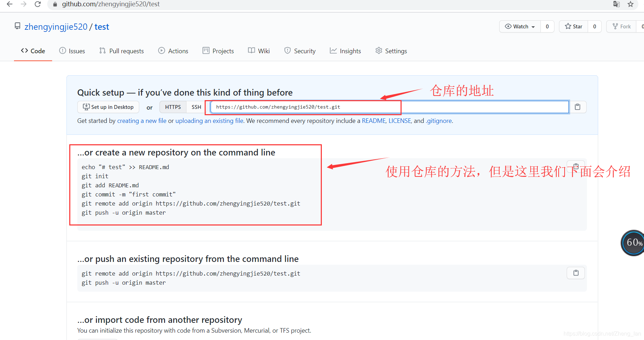Open the README link
Screen dimensions: 644x340
pos(374,121)
